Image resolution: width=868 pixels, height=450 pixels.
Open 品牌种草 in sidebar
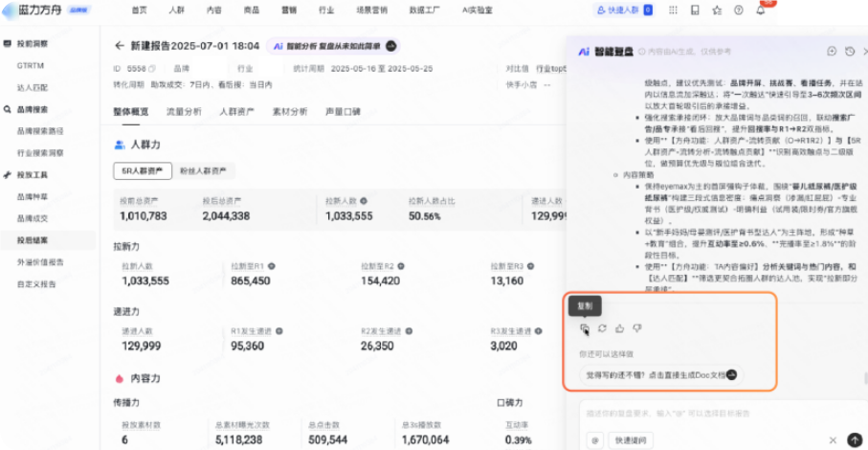pos(33,196)
